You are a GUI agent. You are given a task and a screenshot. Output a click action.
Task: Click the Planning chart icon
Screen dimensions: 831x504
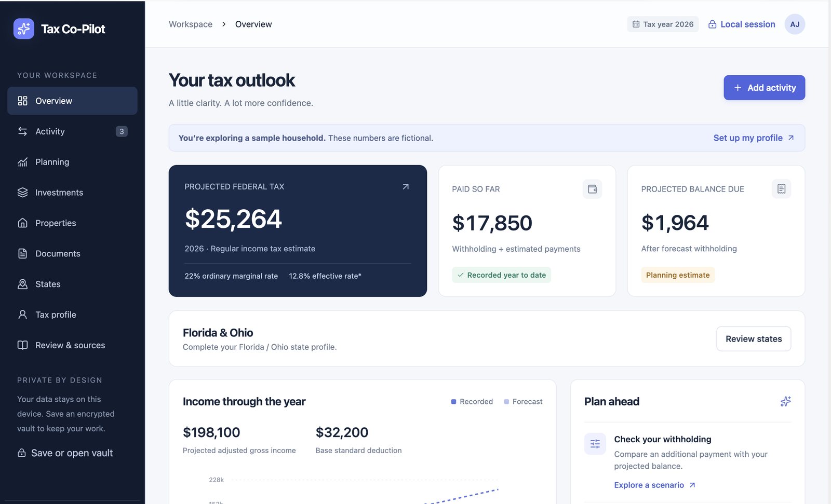tap(22, 162)
